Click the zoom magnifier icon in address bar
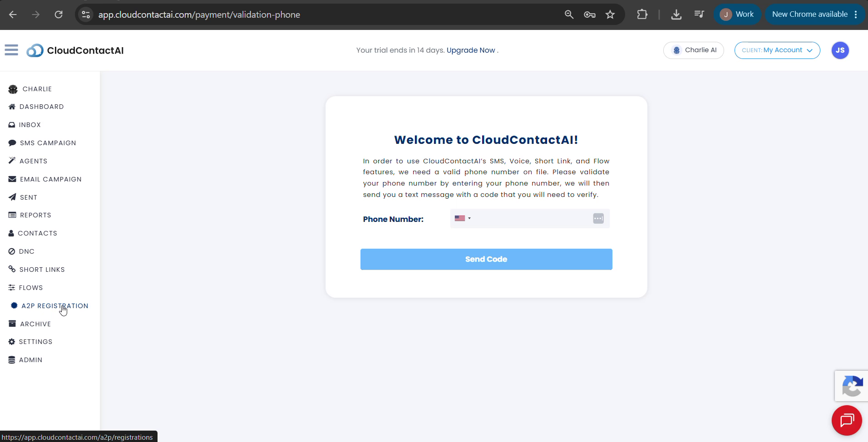Image resolution: width=868 pixels, height=442 pixels. [x=569, y=15]
